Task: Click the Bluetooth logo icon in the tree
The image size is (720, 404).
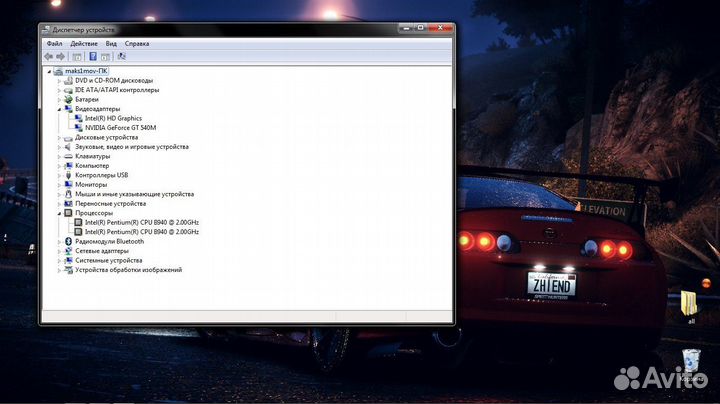Action: pos(68,241)
